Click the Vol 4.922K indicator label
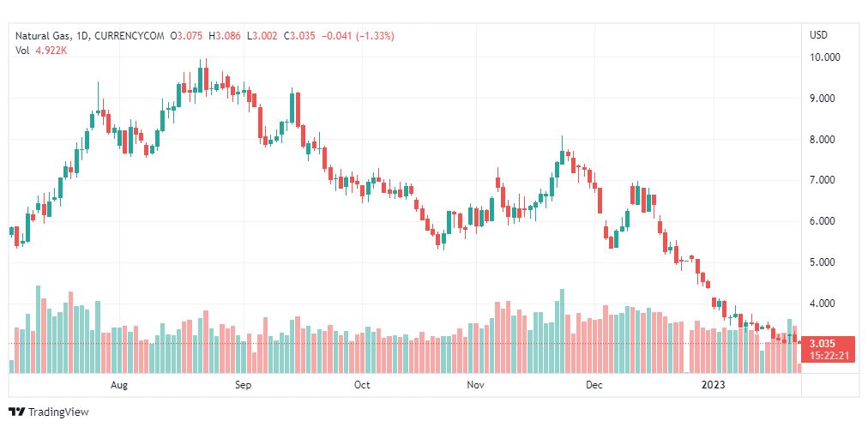Image resolution: width=868 pixels, height=427 pixels. click(x=41, y=50)
